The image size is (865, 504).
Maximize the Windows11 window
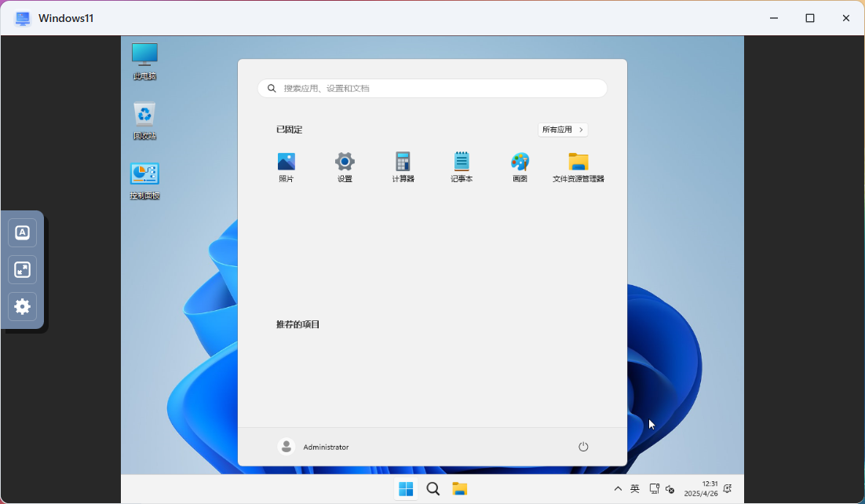click(x=810, y=18)
